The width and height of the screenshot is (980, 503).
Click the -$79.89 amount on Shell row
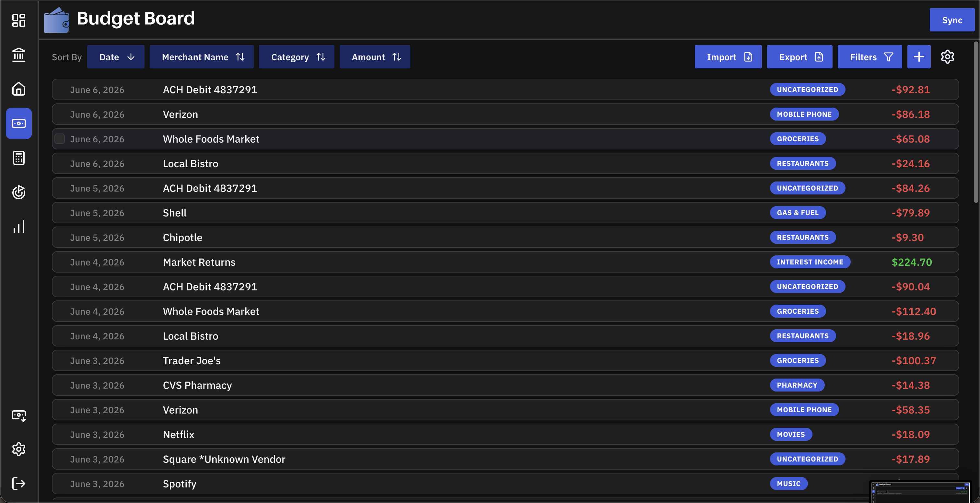click(x=911, y=213)
